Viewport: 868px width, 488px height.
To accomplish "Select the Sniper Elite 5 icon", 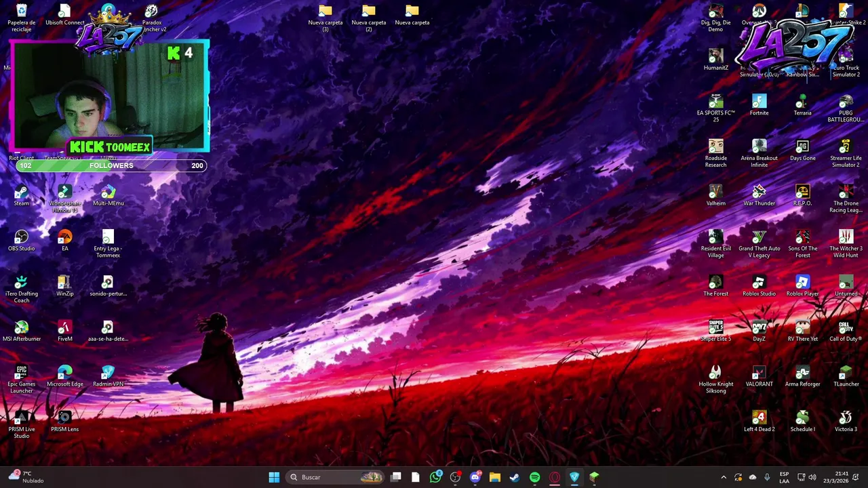I will click(716, 331).
